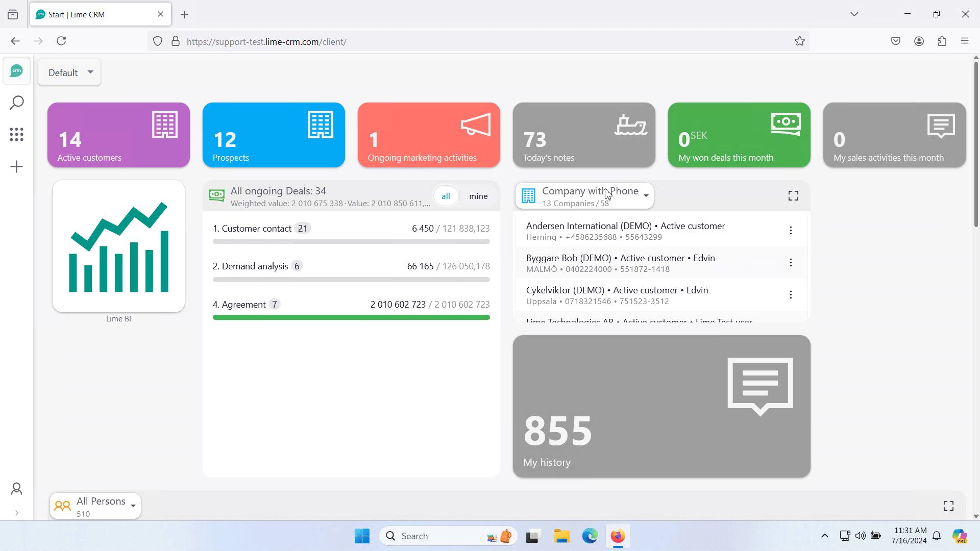Image resolution: width=980 pixels, height=551 pixels.
Task: Open the user profile icon in sidebar
Action: click(x=17, y=489)
